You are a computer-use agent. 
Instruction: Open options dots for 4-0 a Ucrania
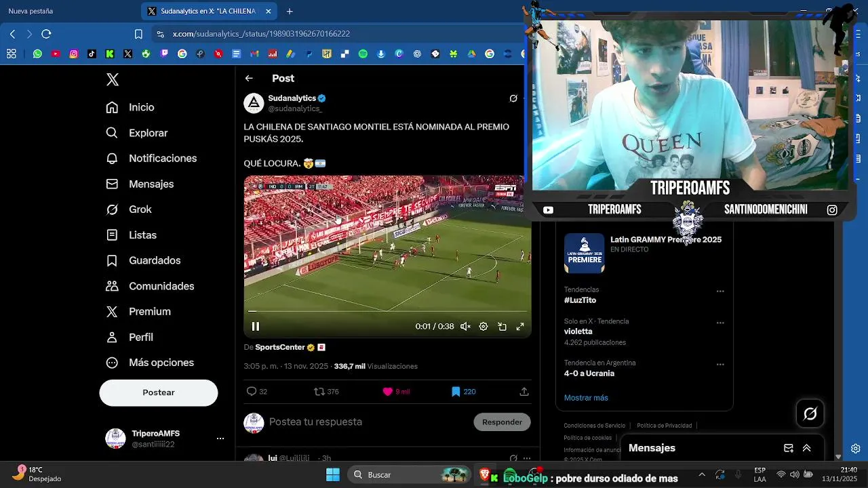[x=720, y=365]
